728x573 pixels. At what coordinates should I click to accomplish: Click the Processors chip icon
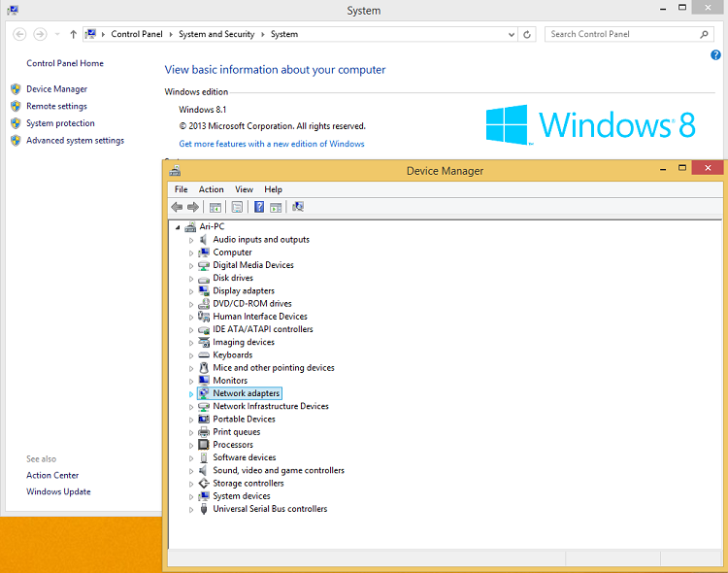204,445
